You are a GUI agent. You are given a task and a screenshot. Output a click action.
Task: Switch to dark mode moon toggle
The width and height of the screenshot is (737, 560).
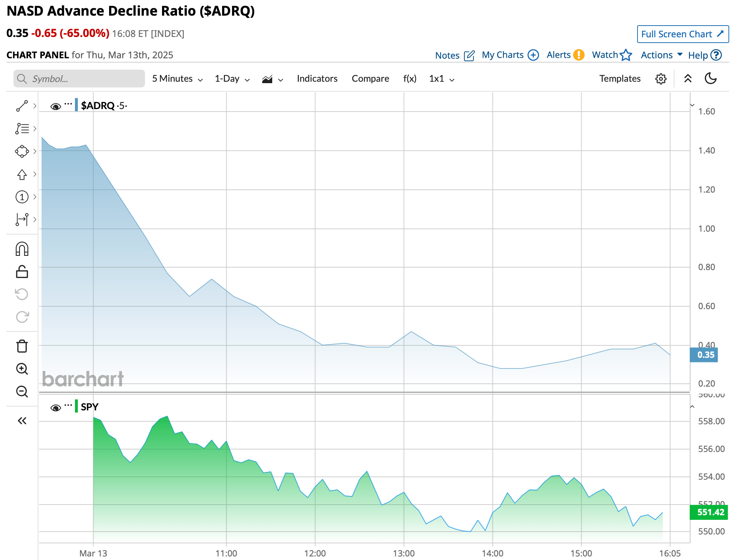[x=711, y=79]
